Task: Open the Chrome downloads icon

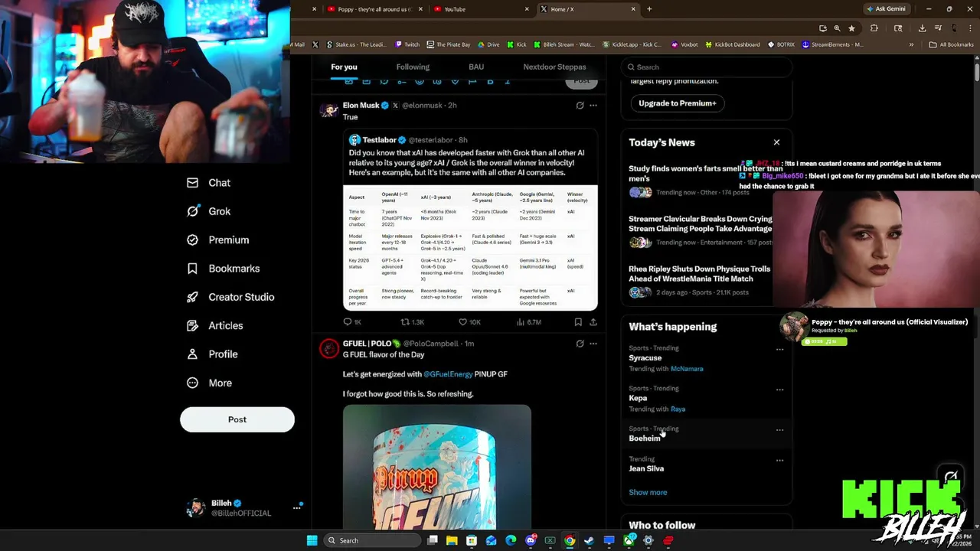Action: coord(922,28)
